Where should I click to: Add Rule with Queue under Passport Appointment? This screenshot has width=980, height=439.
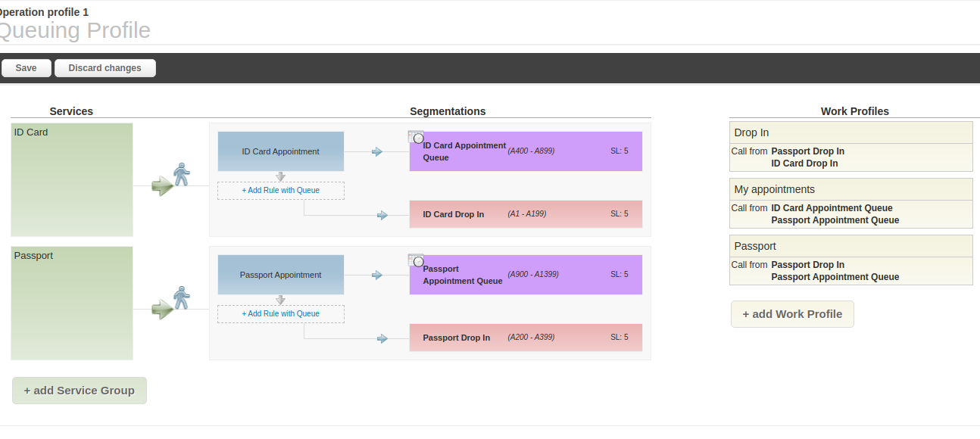coord(281,314)
